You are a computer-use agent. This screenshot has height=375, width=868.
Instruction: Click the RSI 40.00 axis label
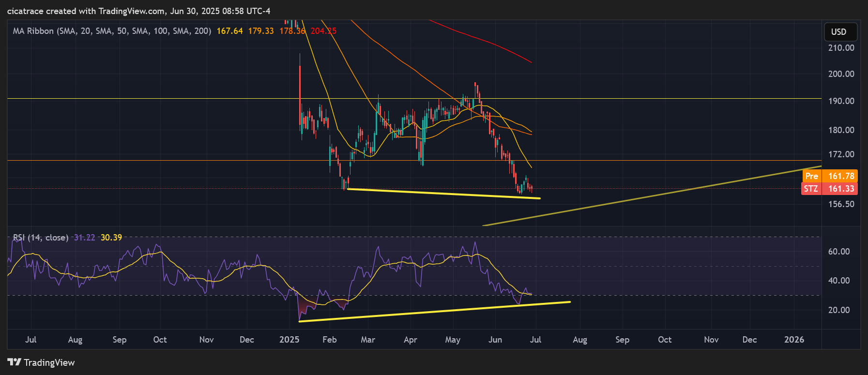click(x=839, y=281)
